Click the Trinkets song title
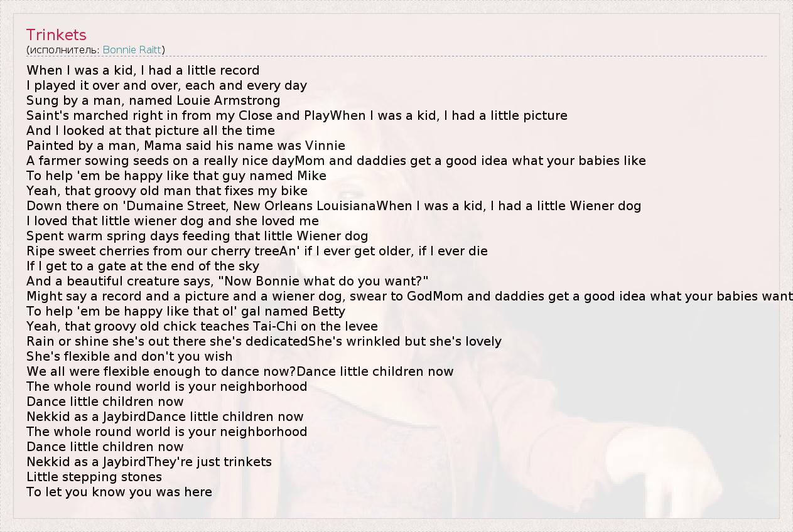 click(57, 35)
